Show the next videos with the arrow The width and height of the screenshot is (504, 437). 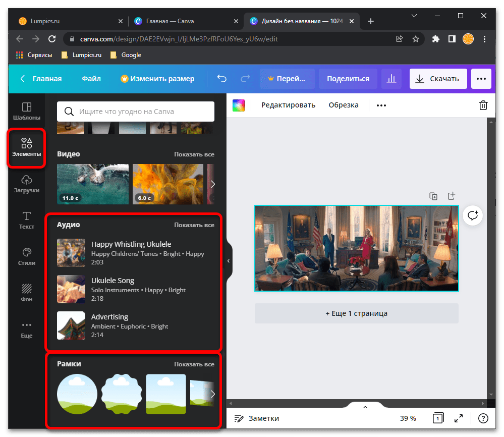coord(212,184)
